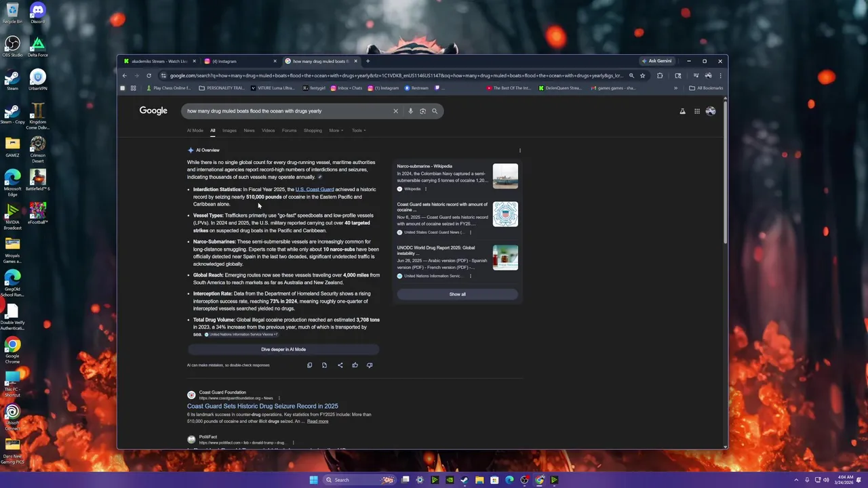
Task: Open Kingdom Come Deliverance desktop shortcut
Action: (37, 115)
